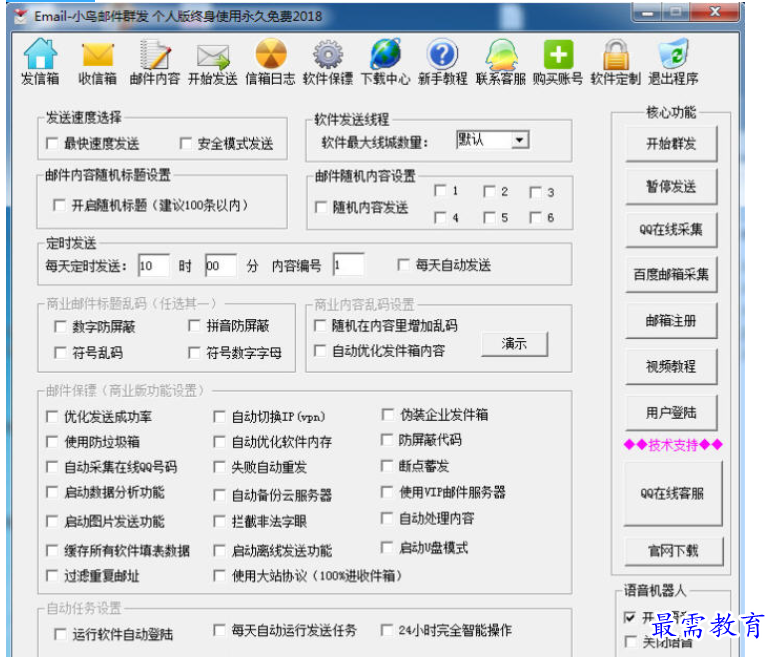Screen dimensions: 773x657
Task: Click the 内容编号 input field
Action: (x=349, y=265)
